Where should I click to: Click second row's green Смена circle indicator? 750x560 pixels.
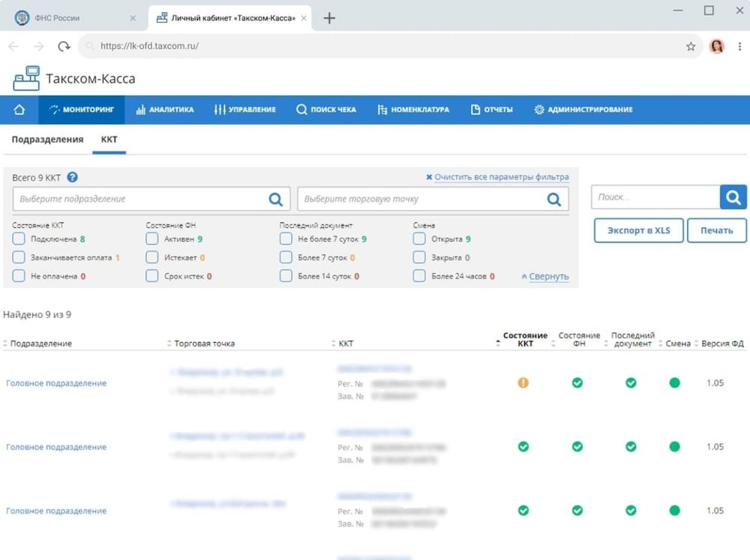(x=675, y=447)
